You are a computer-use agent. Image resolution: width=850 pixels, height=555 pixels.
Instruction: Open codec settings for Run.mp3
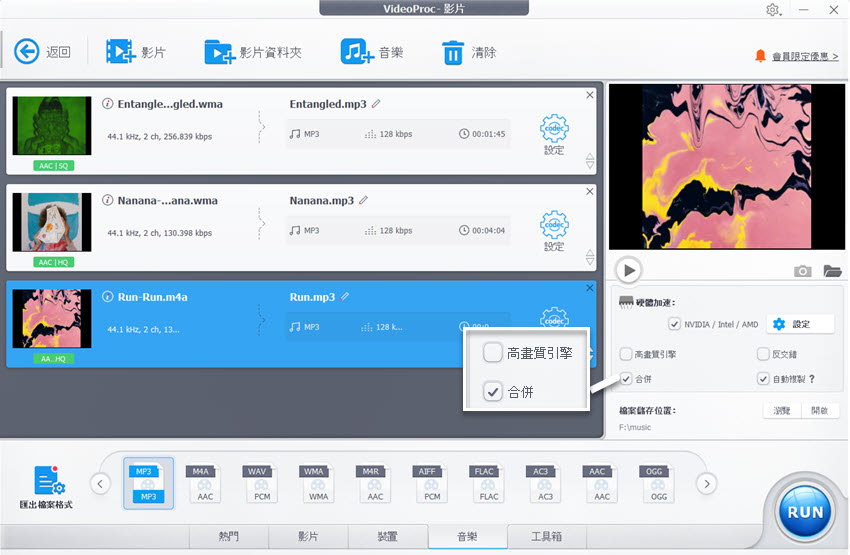554,317
